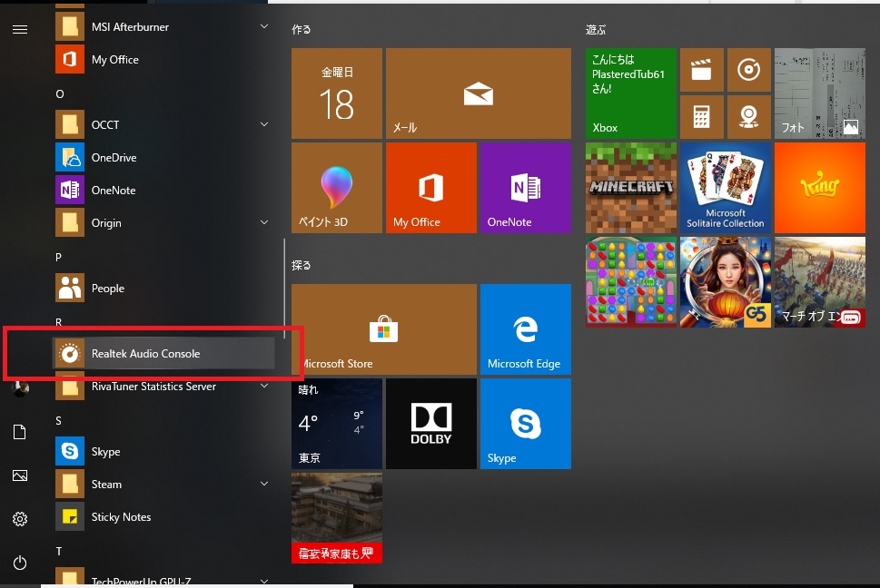The width and height of the screenshot is (880, 588).
Task: Open the calendar tile showing 金曜日 18
Action: (x=337, y=93)
